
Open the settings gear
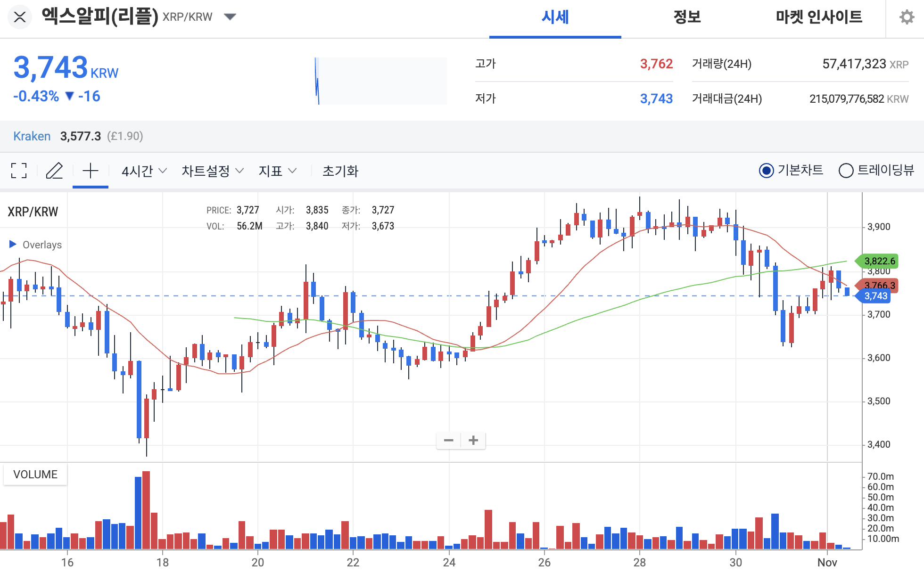click(x=906, y=17)
